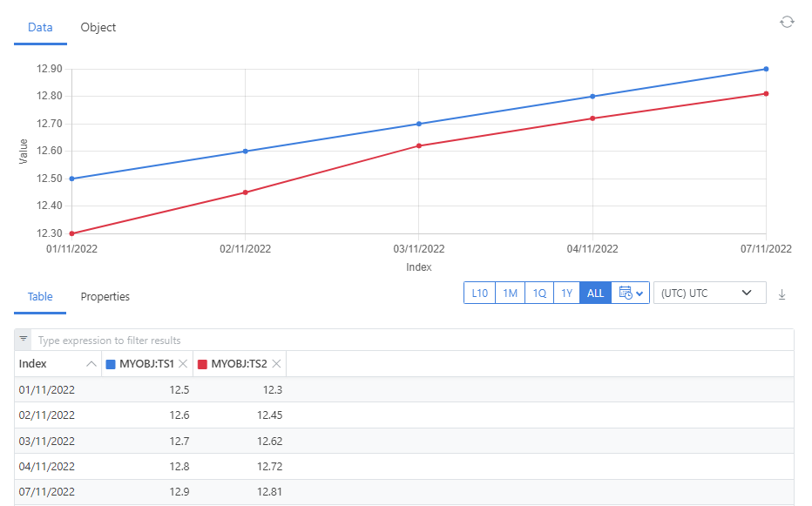Download the table data
This screenshot has width=812, height=506.
pyautogui.click(x=782, y=294)
